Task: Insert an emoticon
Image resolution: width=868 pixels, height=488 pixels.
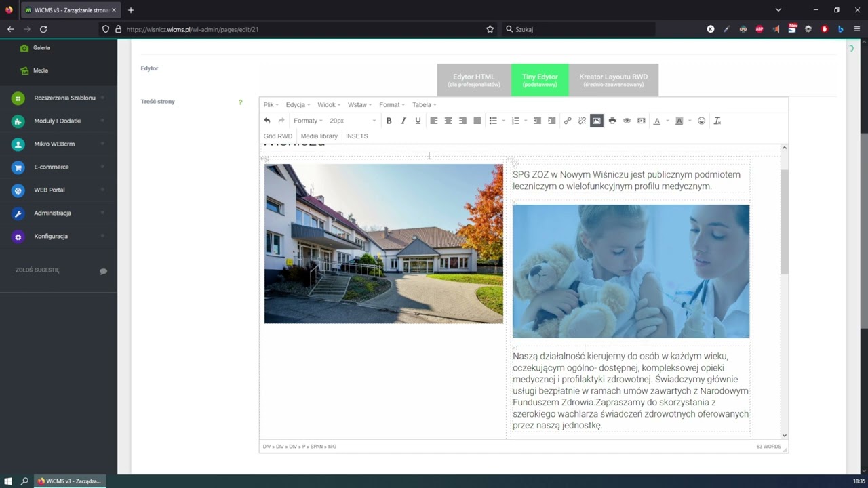Action: tap(701, 121)
